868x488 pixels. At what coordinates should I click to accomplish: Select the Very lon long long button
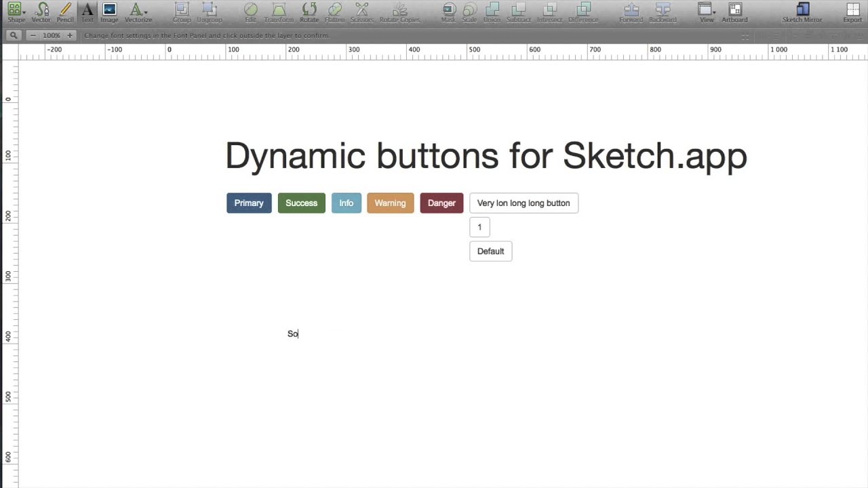524,203
